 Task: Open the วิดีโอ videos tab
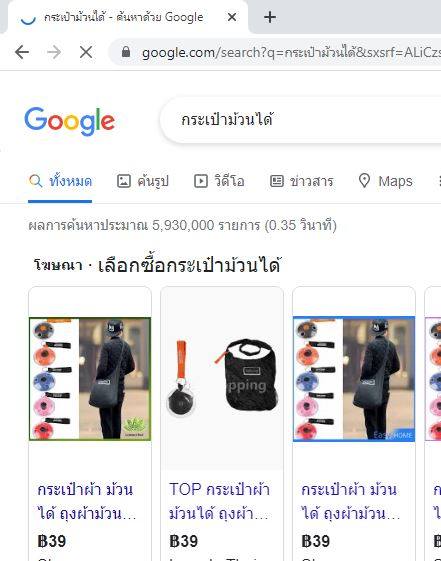pos(219,181)
